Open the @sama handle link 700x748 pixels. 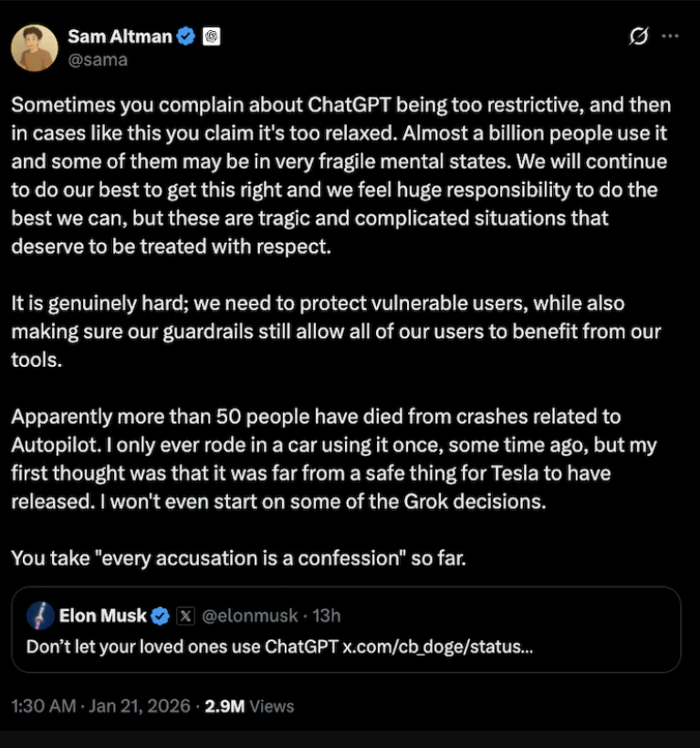[98, 60]
